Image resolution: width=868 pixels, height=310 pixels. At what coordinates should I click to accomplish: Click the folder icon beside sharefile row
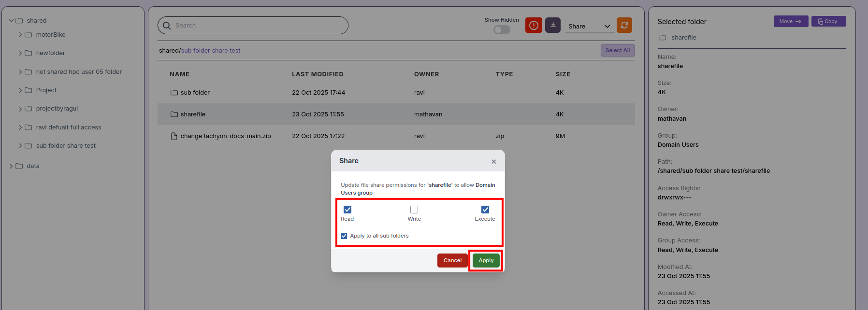pos(174,114)
